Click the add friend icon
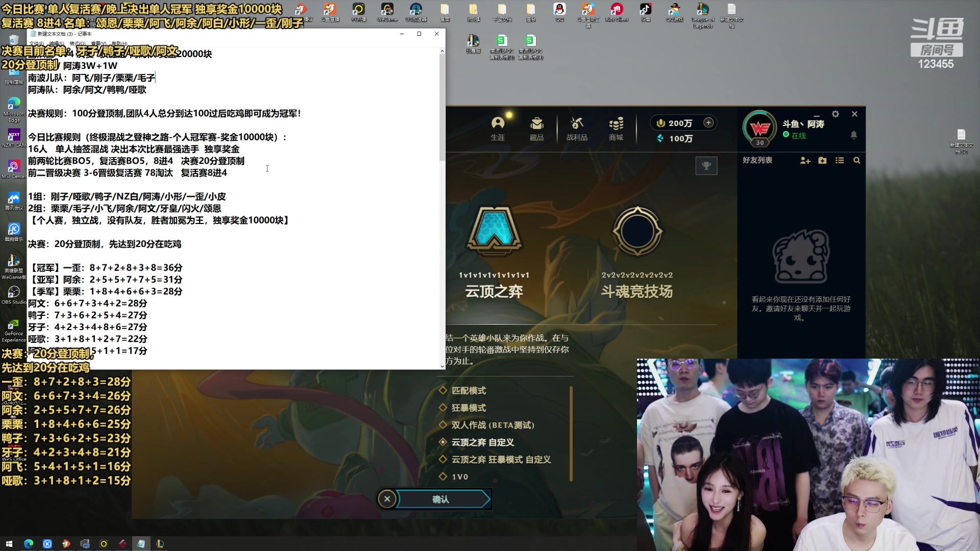Screen dimensions: 980x551 tap(805, 160)
